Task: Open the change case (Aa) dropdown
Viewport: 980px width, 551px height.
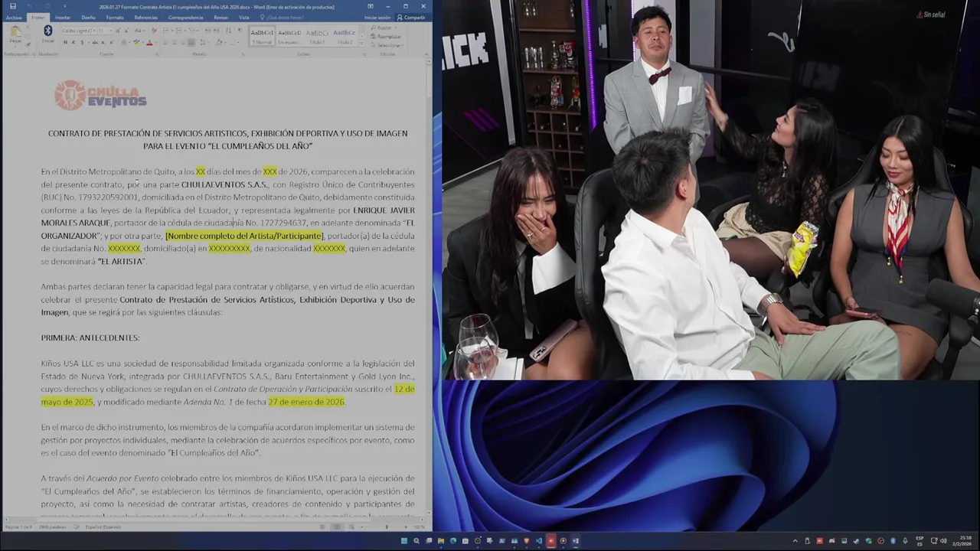Action: tap(139, 31)
